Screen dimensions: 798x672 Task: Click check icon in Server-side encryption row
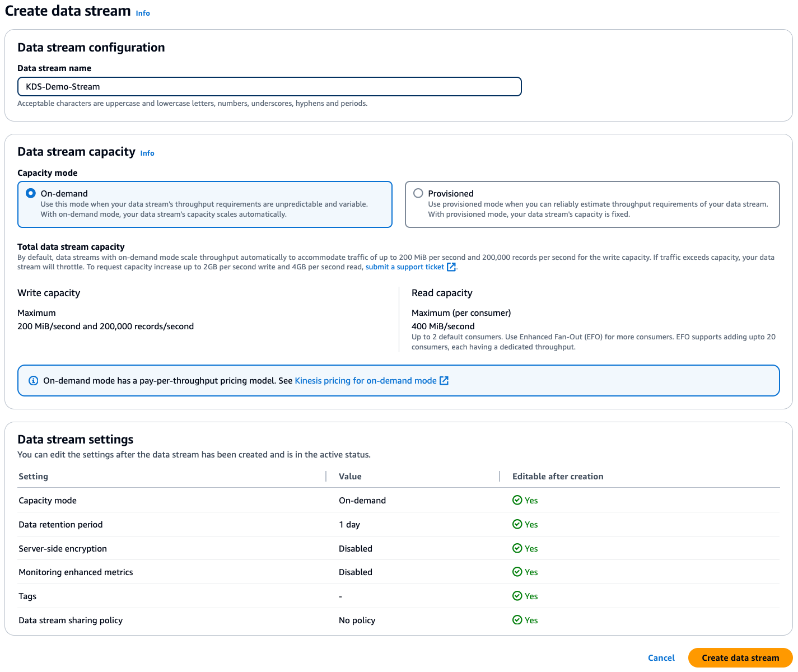pos(517,548)
